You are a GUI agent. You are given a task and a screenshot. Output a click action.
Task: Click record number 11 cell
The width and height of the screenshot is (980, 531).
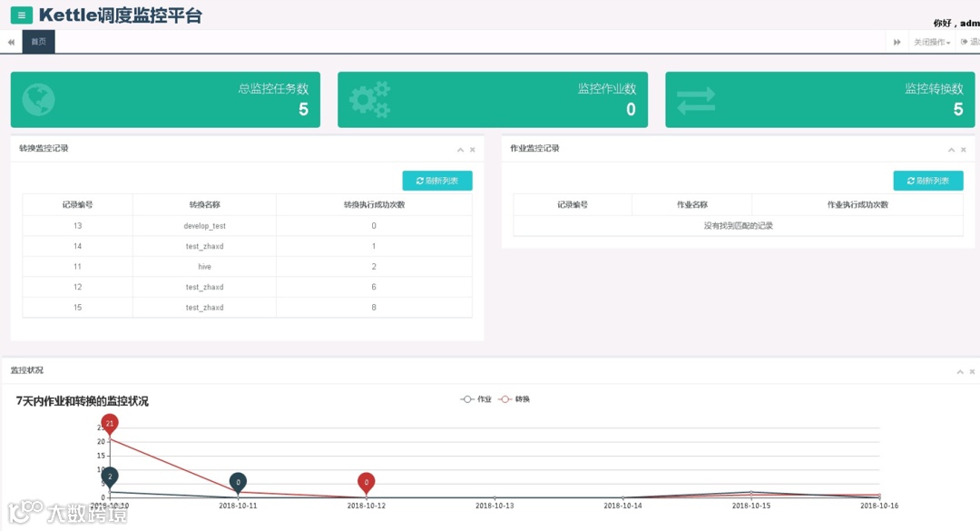point(77,267)
